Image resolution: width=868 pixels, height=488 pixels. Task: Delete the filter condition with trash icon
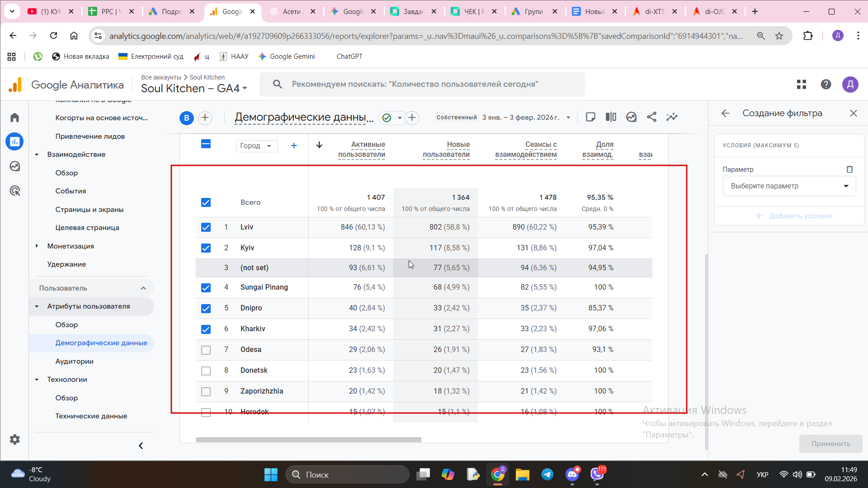(849, 169)
